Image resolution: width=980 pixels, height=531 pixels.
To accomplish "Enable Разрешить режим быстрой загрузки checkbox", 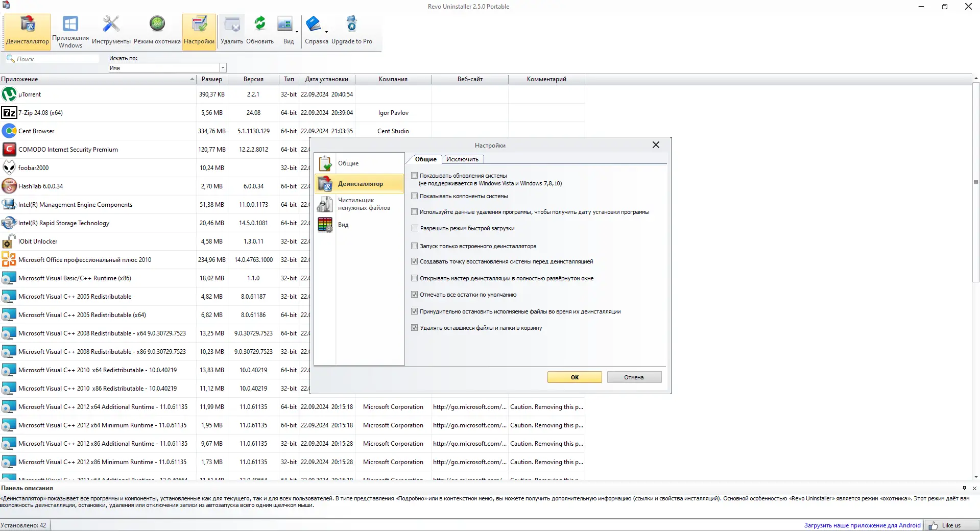I will tap(415, 228).
